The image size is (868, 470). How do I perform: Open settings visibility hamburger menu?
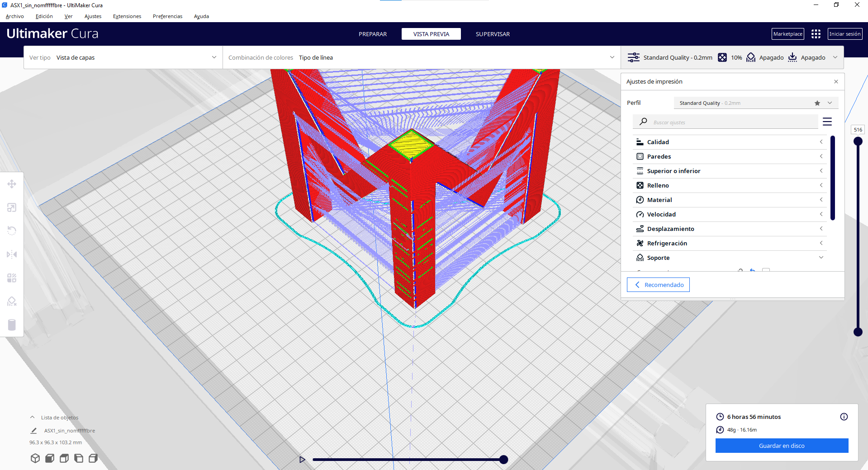(x=827, y=122)
